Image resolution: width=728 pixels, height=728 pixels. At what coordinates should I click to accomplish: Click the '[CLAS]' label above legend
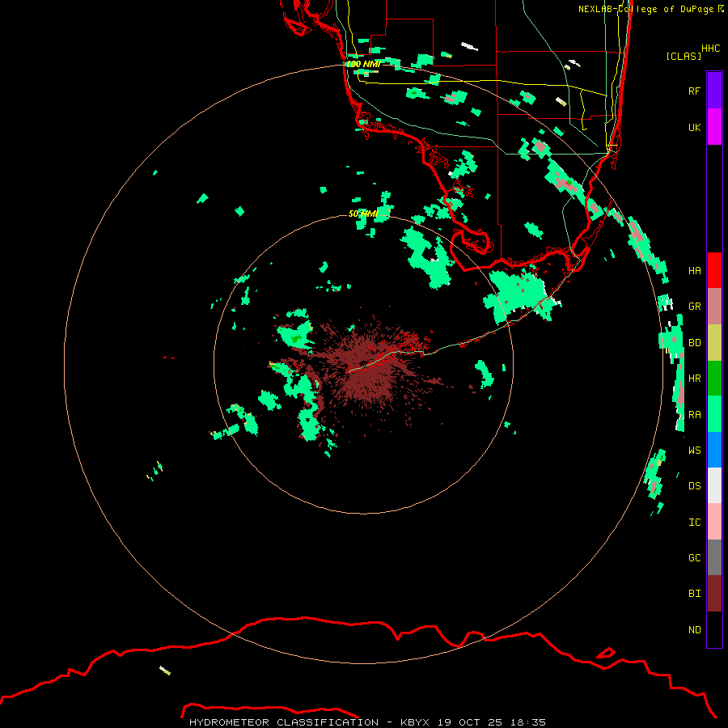click(684, 56)
